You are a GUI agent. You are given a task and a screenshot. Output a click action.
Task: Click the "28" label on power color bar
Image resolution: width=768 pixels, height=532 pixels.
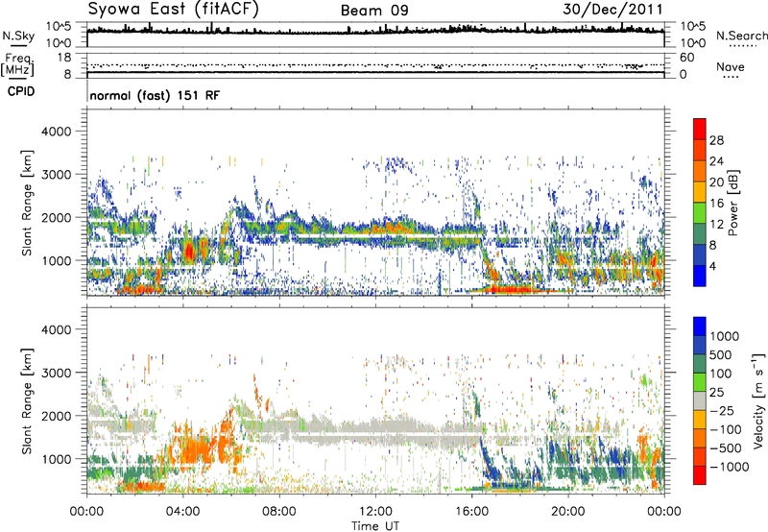tap(716, 140)
